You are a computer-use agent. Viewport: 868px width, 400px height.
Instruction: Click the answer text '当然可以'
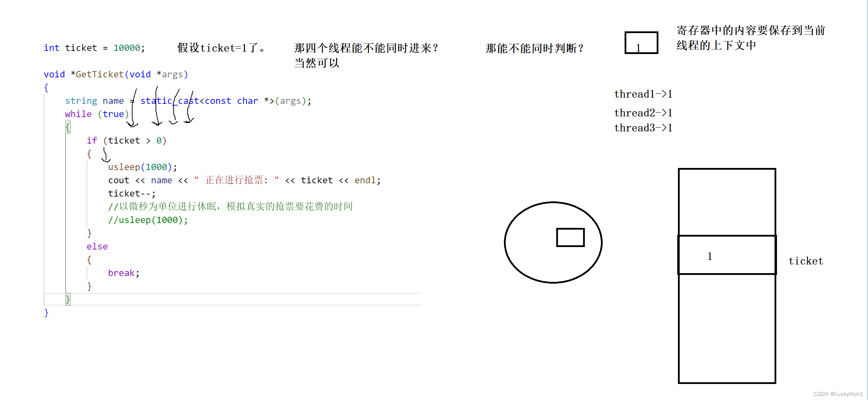pos(317,63)
